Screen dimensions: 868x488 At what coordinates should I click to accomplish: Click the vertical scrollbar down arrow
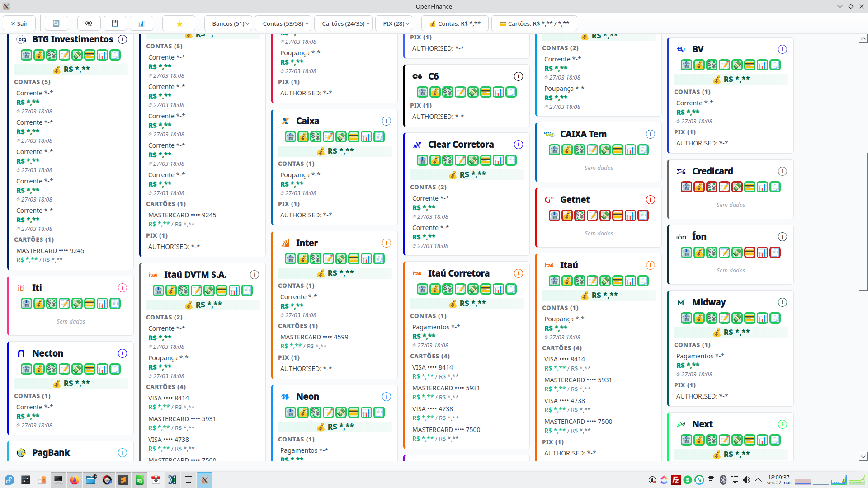point(863,457)
